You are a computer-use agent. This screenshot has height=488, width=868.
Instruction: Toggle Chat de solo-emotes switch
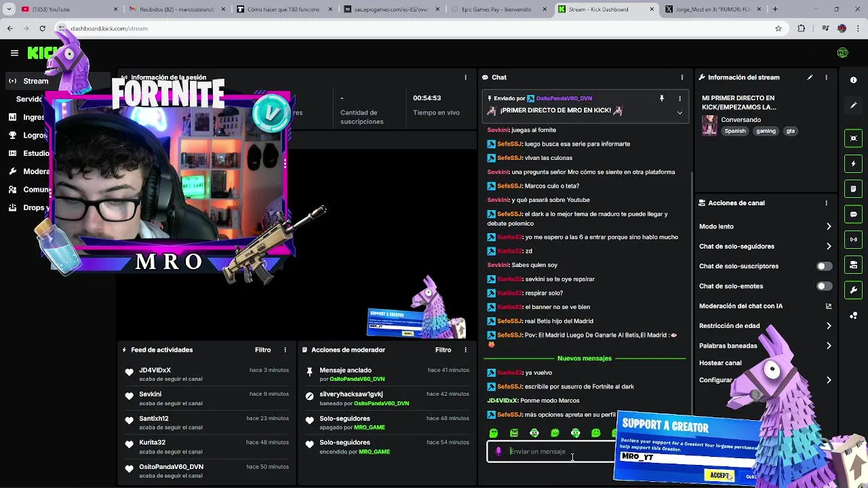pyautogui.click(x=824, y=286)
